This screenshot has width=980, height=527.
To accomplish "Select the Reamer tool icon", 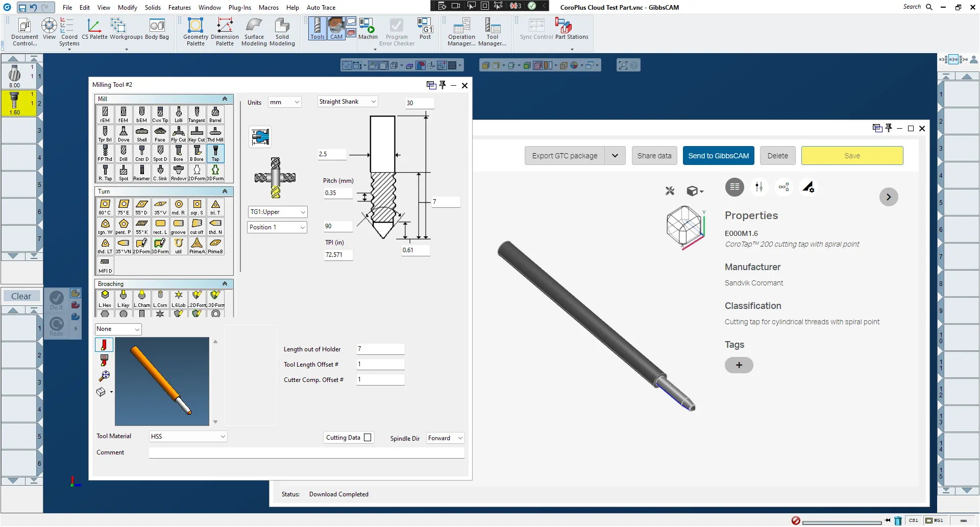I will [142, 173].
